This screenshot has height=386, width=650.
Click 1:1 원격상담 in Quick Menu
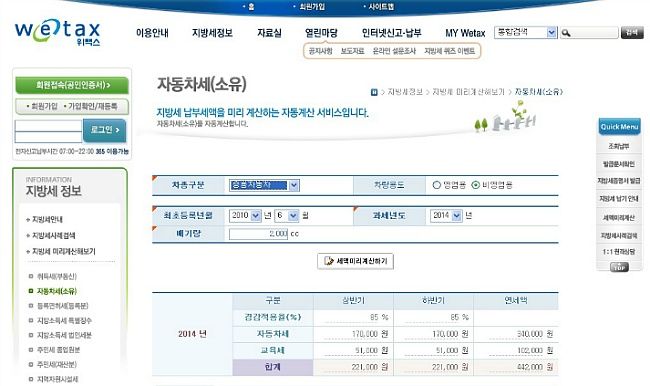[x=619, y=252]
